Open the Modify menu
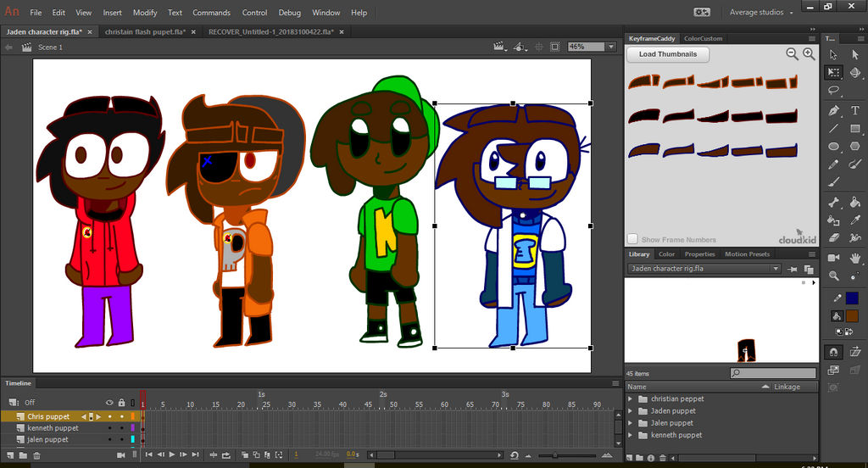 click(145, 12)
